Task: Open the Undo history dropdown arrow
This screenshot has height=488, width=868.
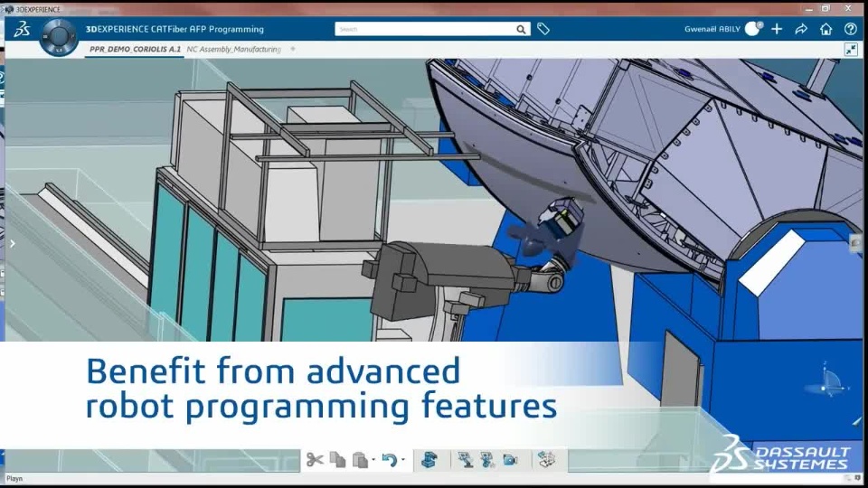Action: (x=403, y=460)
